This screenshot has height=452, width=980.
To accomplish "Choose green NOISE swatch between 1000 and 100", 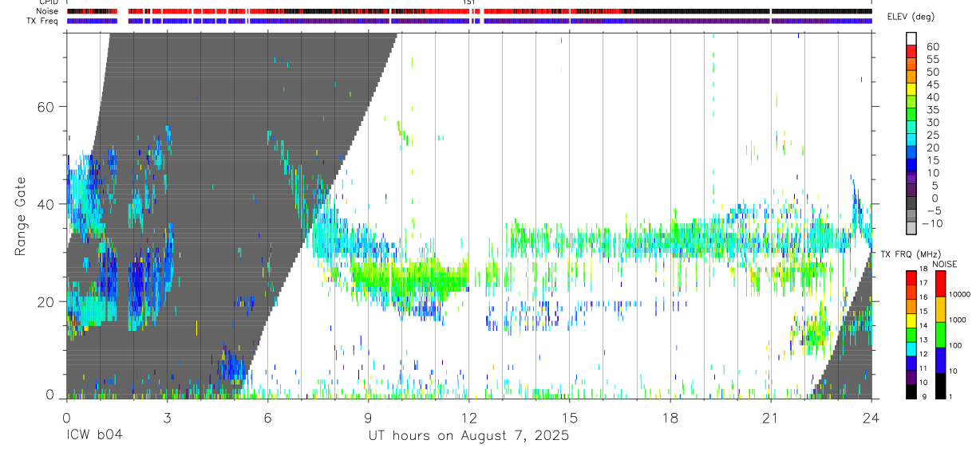I will click(x=940, y=335).
